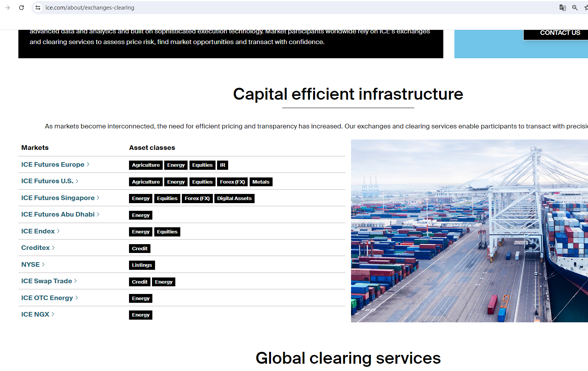Open the ICE Futures U.S. market link
This screenshot has width=588, height=371.
[47, 181]
